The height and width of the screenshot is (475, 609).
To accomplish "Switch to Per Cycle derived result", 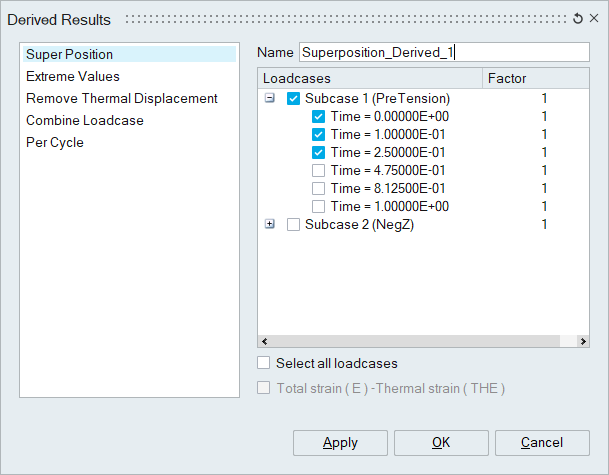I will tap(55, 142).
